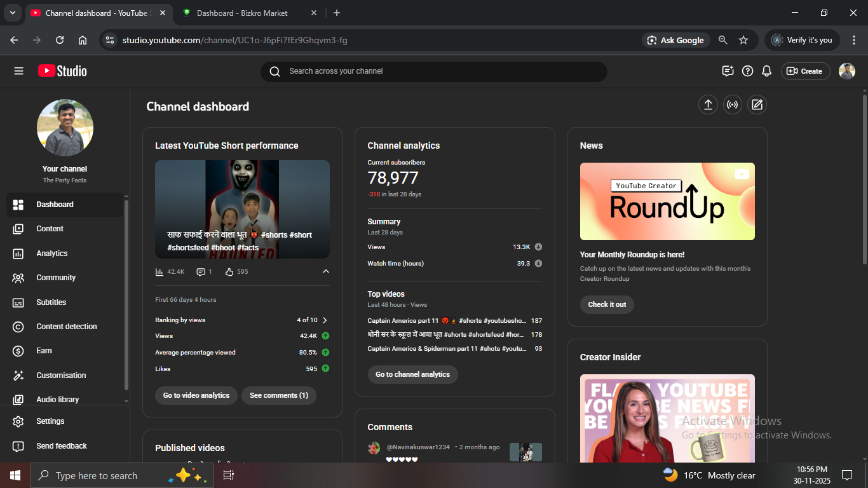Open Analytics from the left sidebar
The height and width of the screenshot is (488, 868).
51,254
